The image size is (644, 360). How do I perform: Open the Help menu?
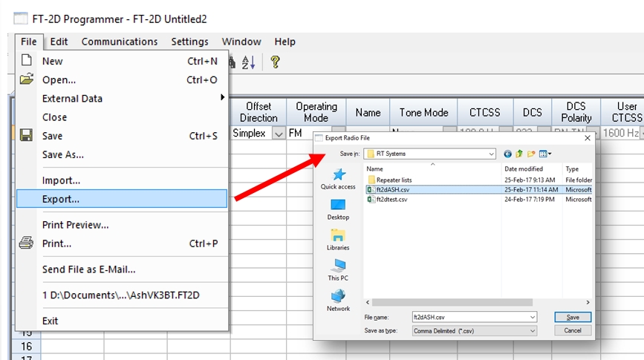click(x=284, y=42)
